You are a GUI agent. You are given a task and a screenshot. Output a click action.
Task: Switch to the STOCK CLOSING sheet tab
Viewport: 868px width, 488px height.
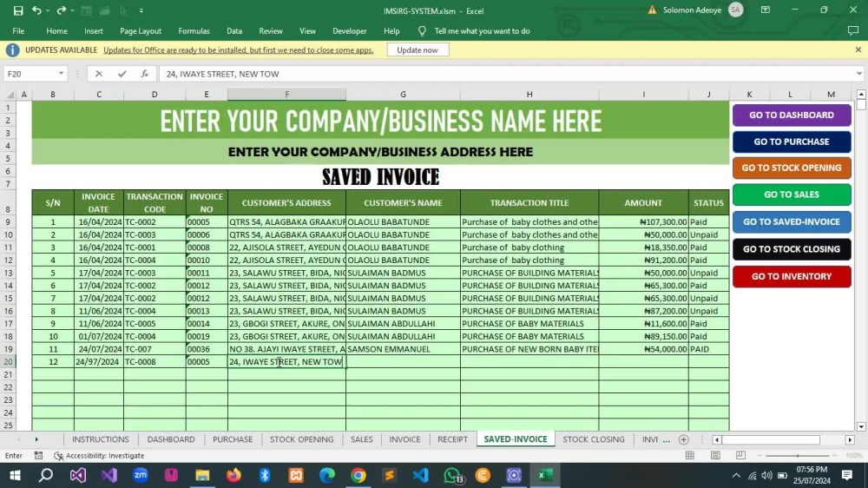coord(594,439)
